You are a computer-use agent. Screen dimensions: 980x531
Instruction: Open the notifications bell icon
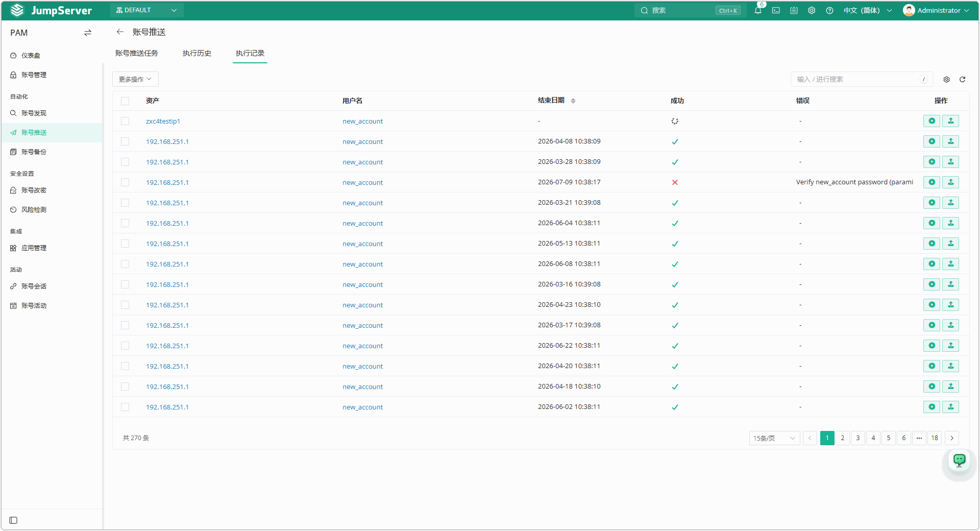click(758, 10)
